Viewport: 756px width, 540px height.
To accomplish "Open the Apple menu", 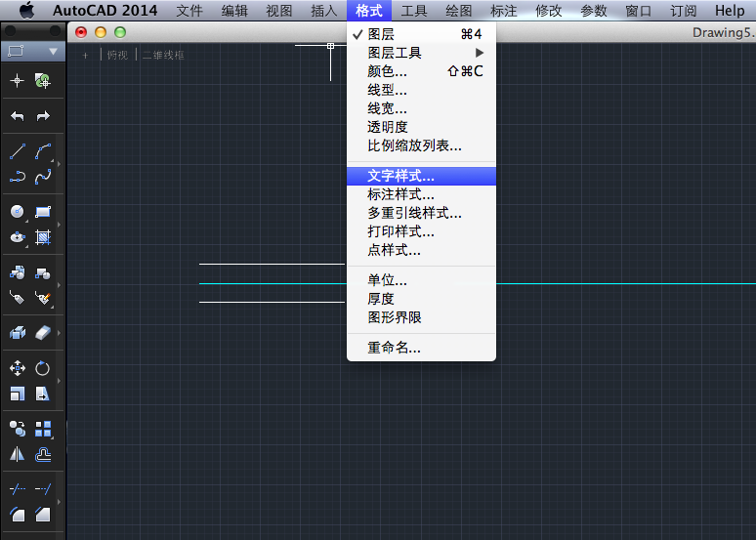I will [27, 10].
